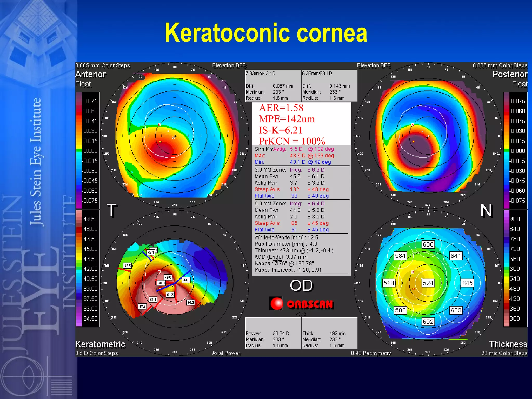Click the 5.0 MM Zone Flat Axis row
Image resolution: width=532 pixels, height=399 pixels.
pyautogui.click(x=292, y=230)
